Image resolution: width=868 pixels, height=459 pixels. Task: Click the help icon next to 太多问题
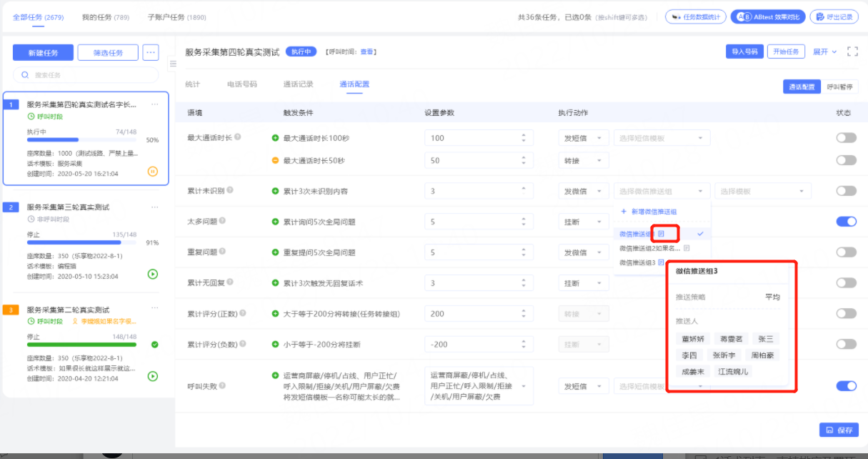[x=222, y=222]
